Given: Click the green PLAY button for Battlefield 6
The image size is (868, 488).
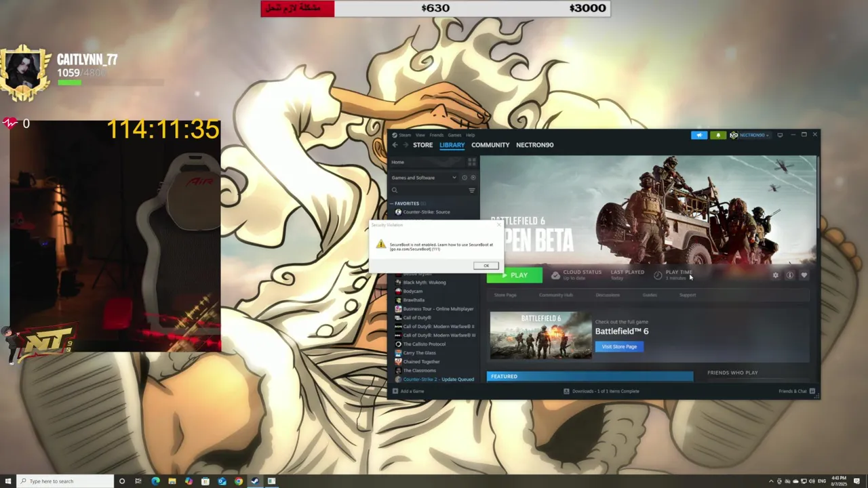Looking at the screenshot, I should 514,275.
